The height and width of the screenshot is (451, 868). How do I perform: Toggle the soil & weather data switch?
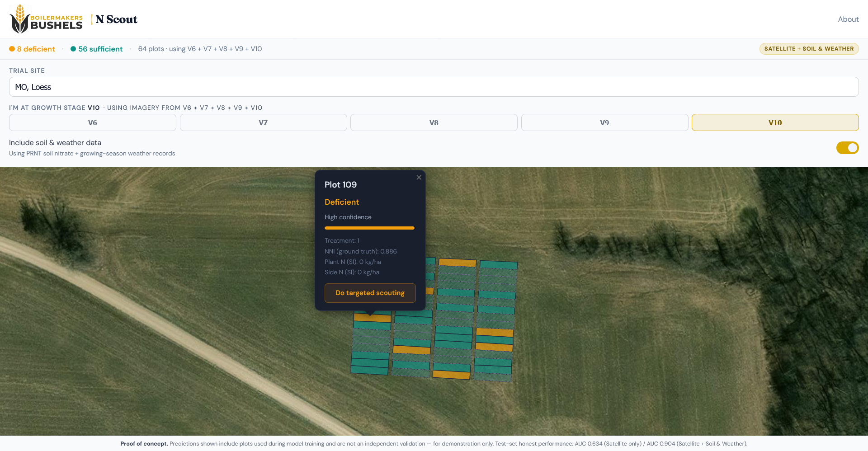tap(847, 148)
